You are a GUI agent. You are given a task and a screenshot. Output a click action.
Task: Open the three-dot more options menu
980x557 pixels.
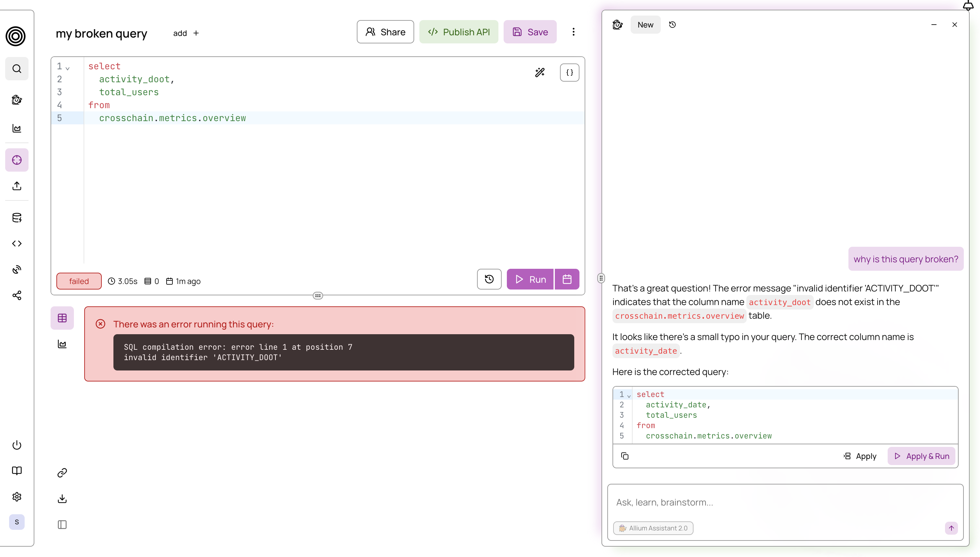[573, 32]
